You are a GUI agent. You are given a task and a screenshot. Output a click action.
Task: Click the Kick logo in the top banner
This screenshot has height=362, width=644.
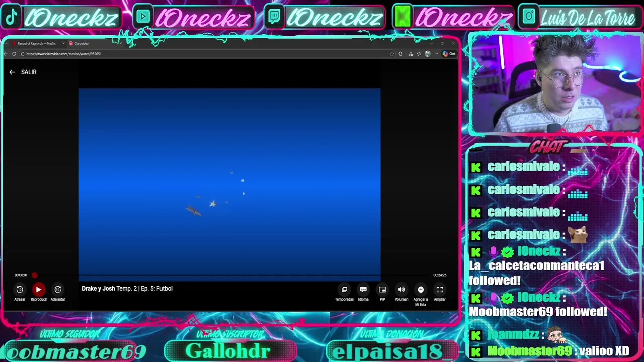[402, 17]
